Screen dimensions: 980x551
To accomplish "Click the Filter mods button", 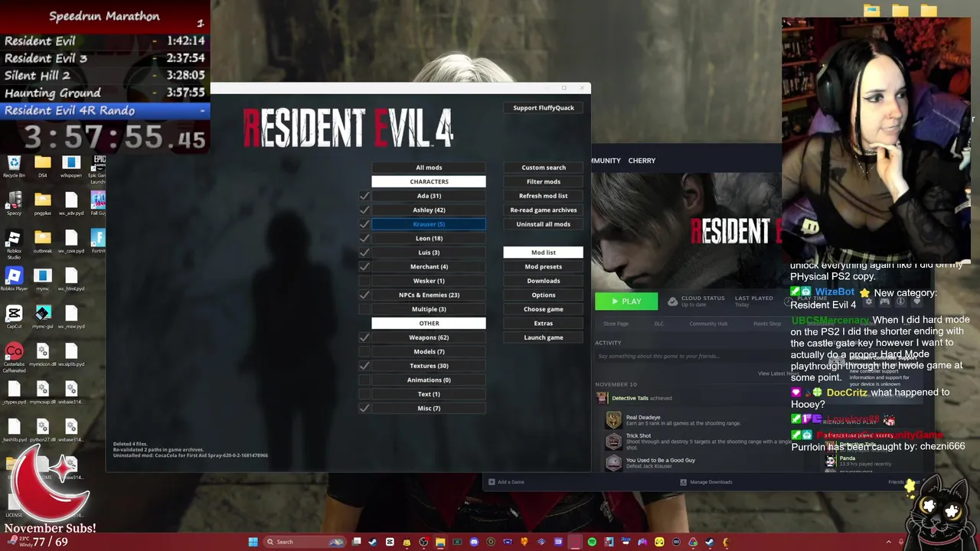I will pyautogui.click(x=544, y=181).
